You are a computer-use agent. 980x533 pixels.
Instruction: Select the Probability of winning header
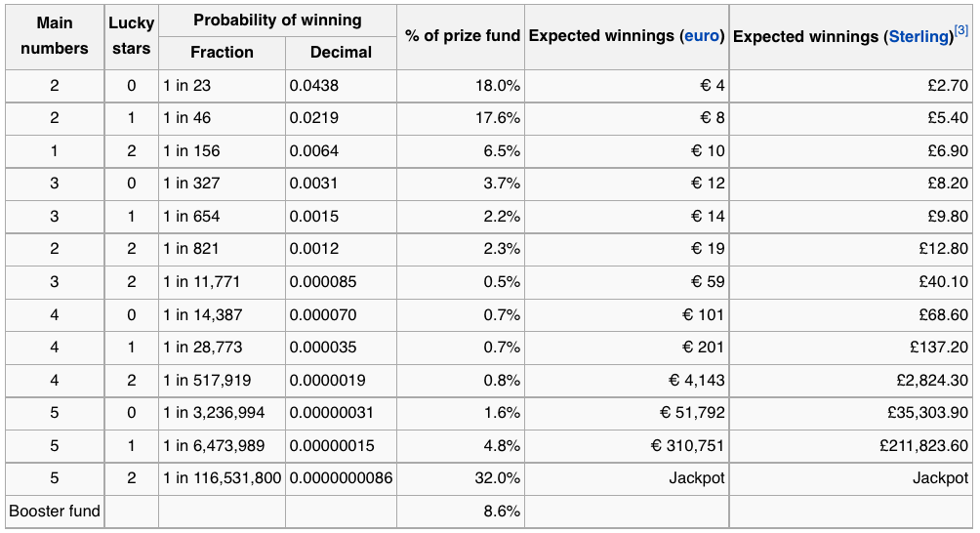(277, 20)
